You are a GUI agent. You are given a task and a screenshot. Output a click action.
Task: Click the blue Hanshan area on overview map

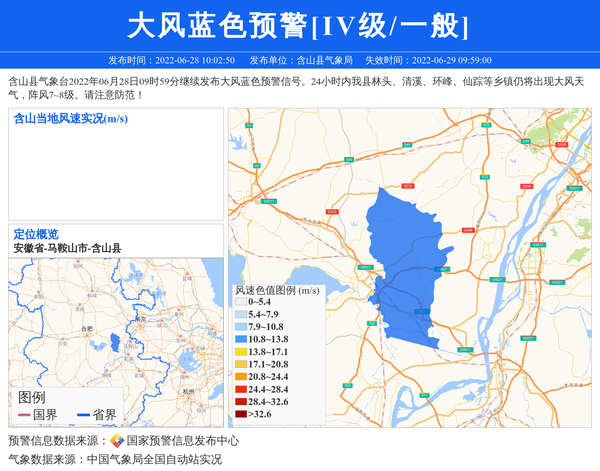[115, 342]
